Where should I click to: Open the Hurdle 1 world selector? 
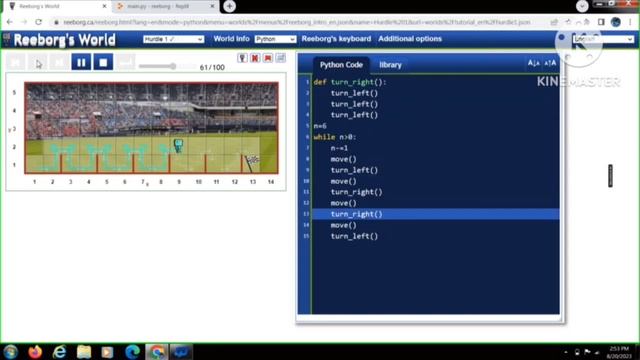[x=173, y=39]
